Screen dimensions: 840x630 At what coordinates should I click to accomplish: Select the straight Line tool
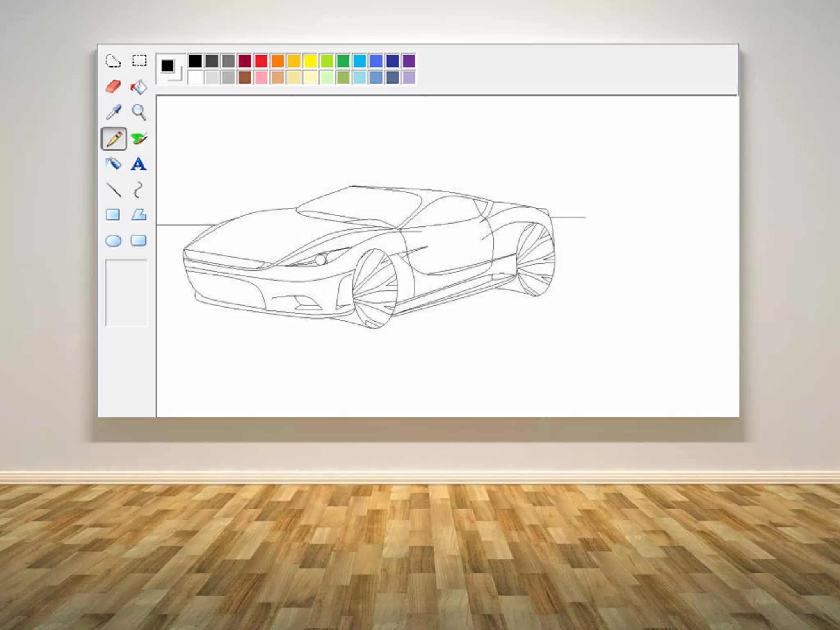click(x=113, y=189)
